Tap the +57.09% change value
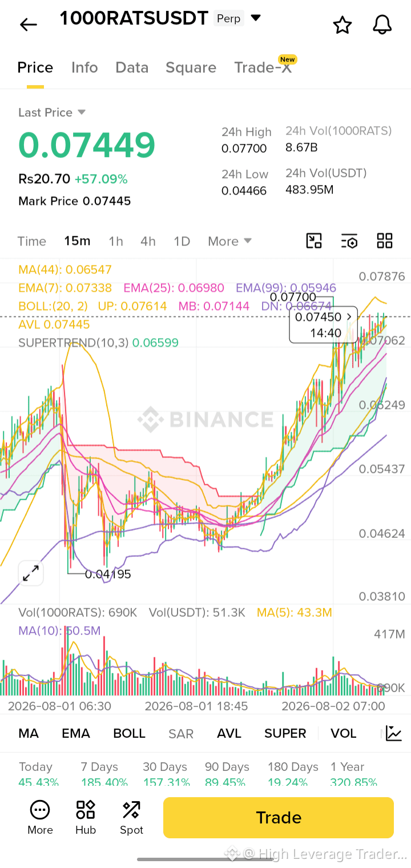The width and height of the screenshot is (411, 868). pos(101,179)
